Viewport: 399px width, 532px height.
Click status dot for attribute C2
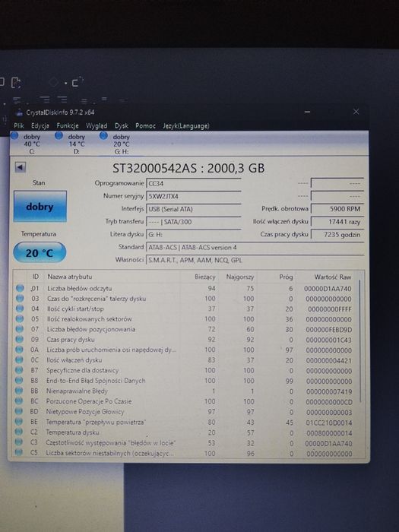[19, 432]
